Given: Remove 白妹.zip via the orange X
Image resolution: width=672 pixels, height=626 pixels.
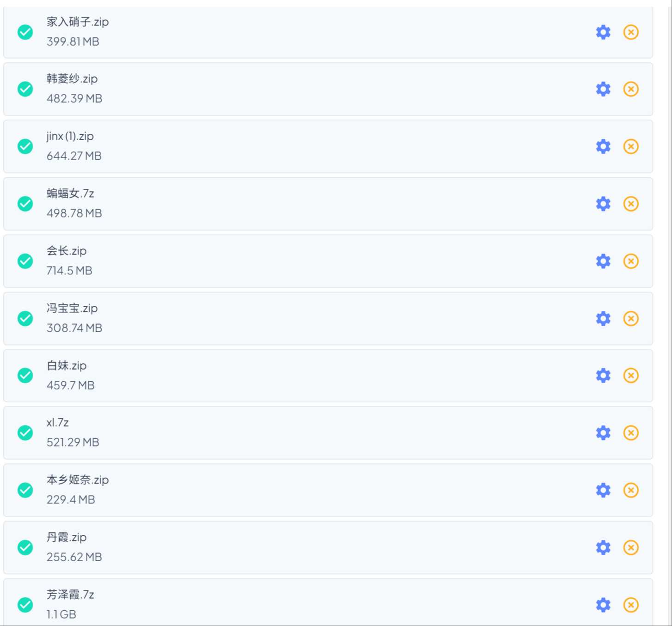Looking at the screenshot, I should [x=631, y=375].
